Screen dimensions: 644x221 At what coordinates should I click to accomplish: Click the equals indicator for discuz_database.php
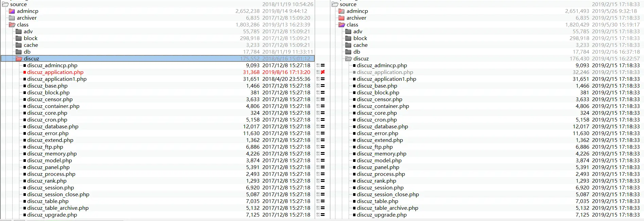point(323,127)
